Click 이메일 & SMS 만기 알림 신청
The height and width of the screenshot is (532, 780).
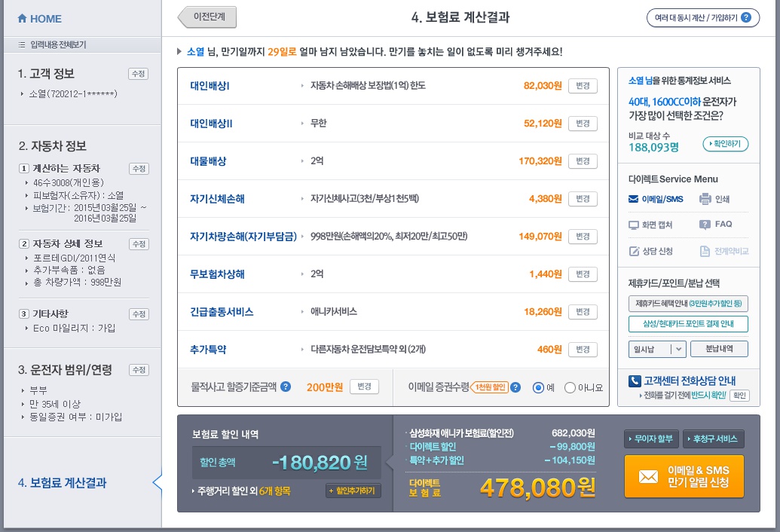point(684,476)
